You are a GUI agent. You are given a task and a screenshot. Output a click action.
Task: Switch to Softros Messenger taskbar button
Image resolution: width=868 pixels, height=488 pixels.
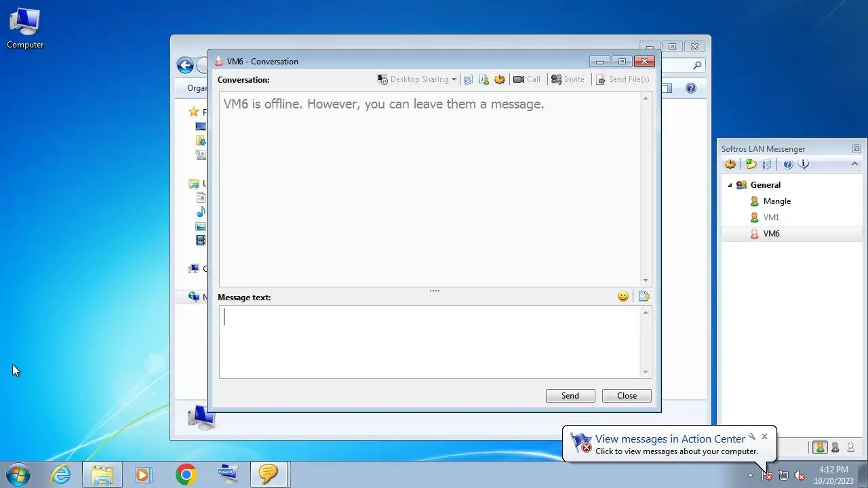point(269,474)
